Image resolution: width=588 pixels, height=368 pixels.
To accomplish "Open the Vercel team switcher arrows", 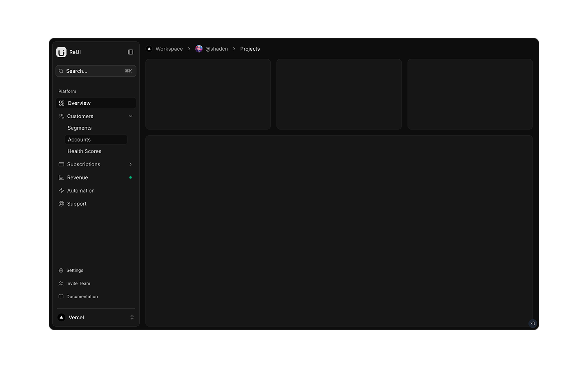I will click(x=132, y=317).
